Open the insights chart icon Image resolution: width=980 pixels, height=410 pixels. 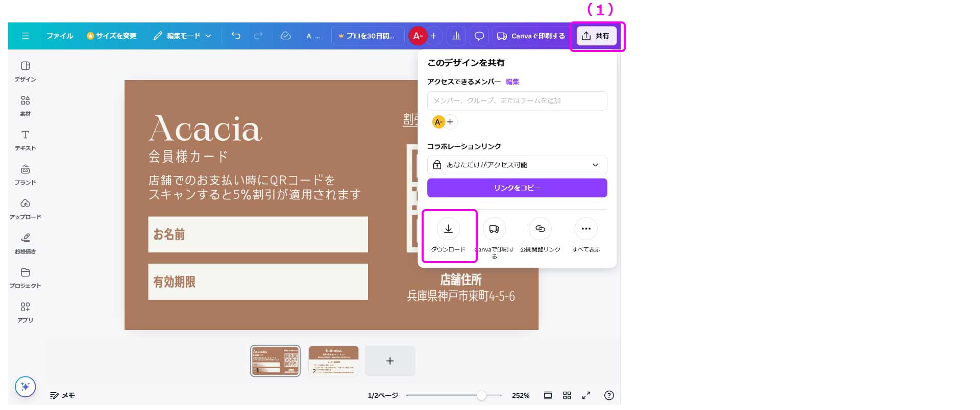[x=456, y=36]
